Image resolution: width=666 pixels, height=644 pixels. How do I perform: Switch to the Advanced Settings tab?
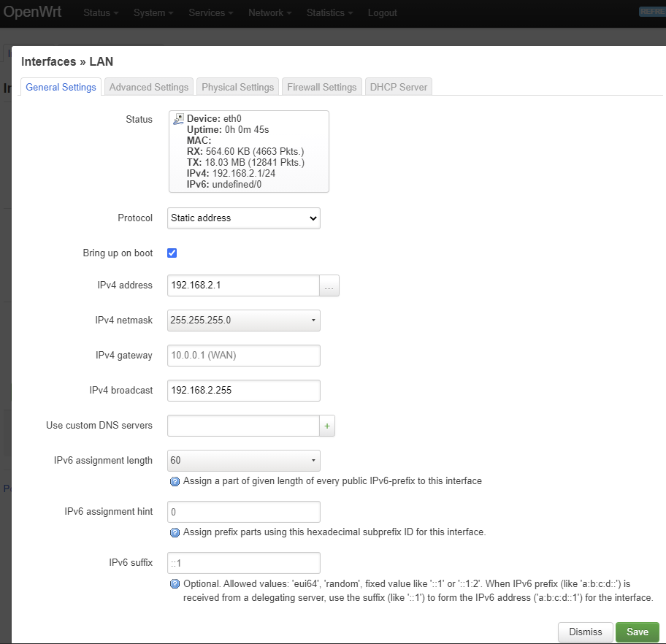[x=149, y=87]
